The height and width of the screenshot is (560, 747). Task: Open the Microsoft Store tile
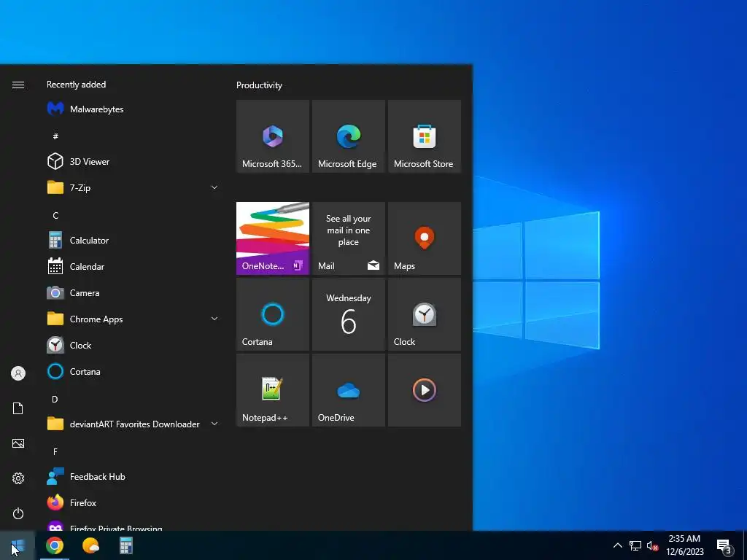click(424, 136)
